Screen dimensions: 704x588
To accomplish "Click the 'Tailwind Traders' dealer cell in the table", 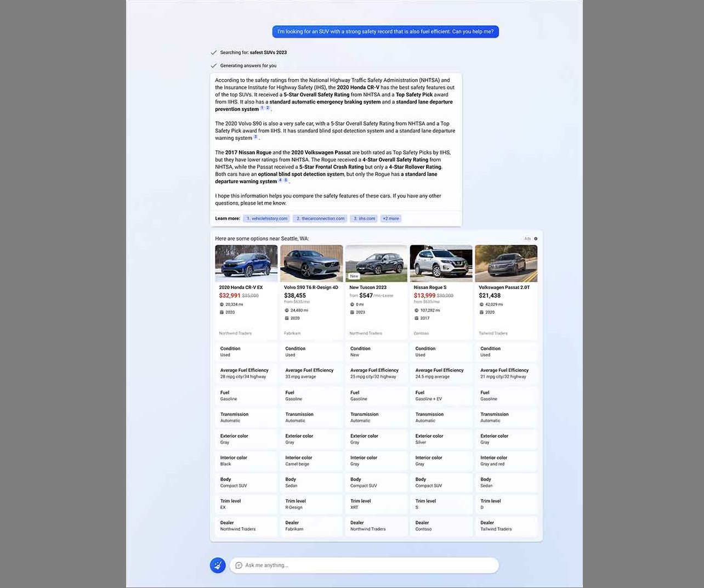I will pos(506,526).
